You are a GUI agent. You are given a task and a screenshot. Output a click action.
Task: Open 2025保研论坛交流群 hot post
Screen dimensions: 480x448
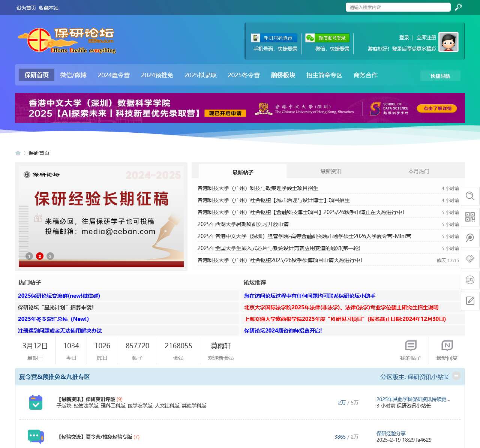click(x=59, y=296)
